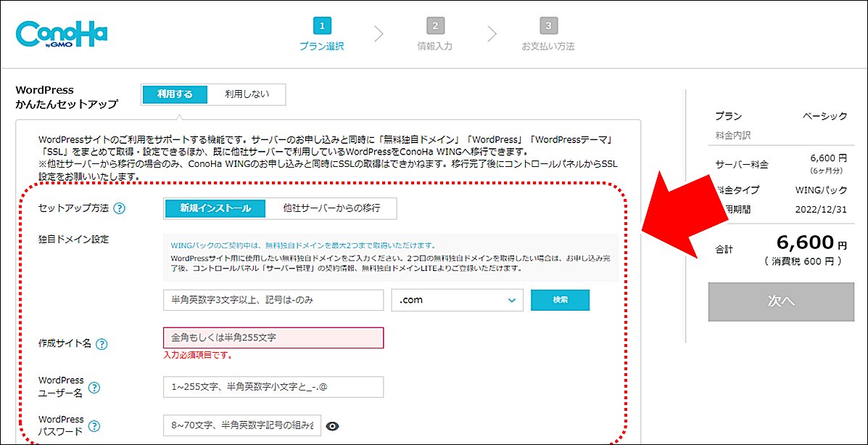Click the 独自ドメイン設定 label
Image resolution: width=868 pixels, height=445 pixels.
point(74,239)
